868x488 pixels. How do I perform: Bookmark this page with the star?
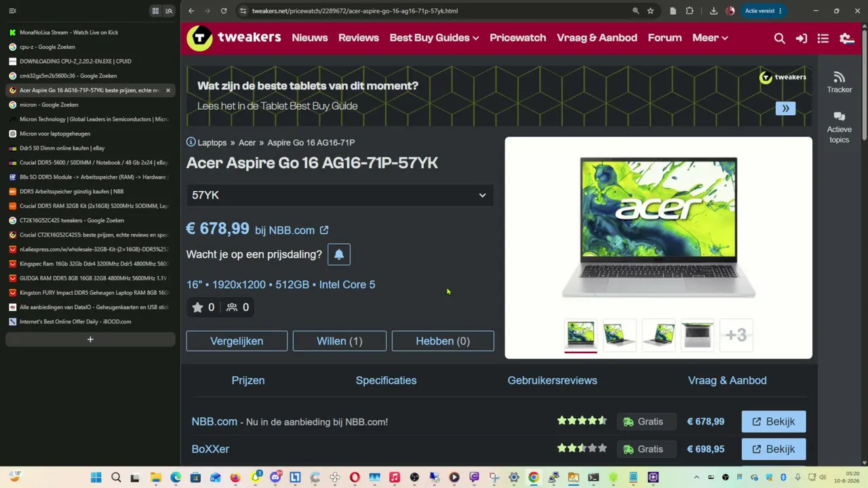tap(650, 11)
